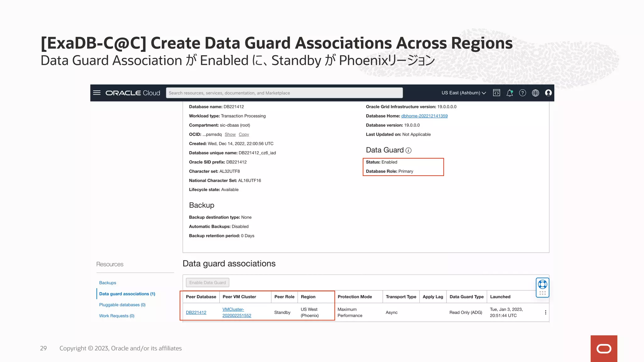Click the Data Guard info icon
The height and width of the screenshot is (362, 644).
click(x=408, y=150)
